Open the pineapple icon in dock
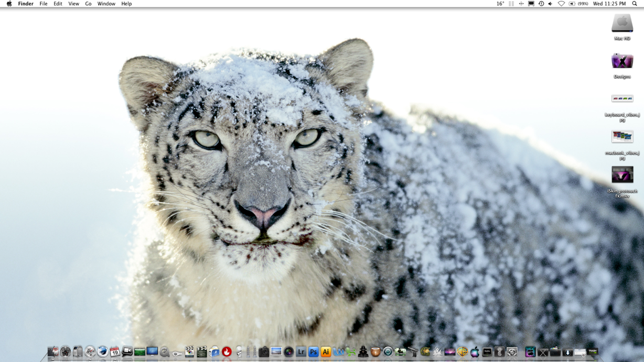Viewport: 644px width, 362px height. tap(499, 352)
